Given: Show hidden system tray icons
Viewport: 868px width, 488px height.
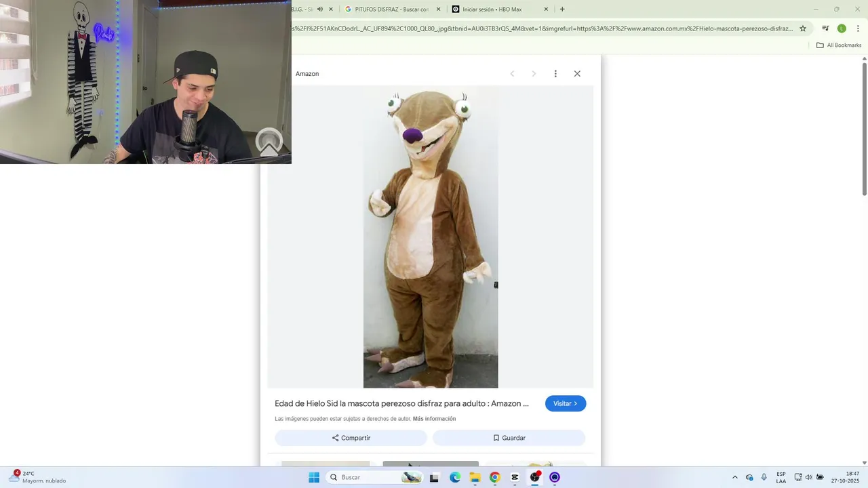Looking at the screenshot, I should 735,477.
